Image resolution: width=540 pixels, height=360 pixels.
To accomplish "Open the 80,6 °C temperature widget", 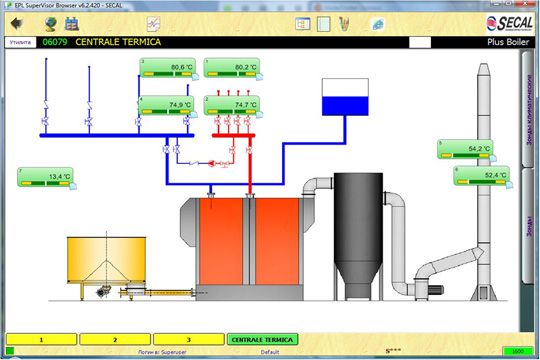I will 168,68.
